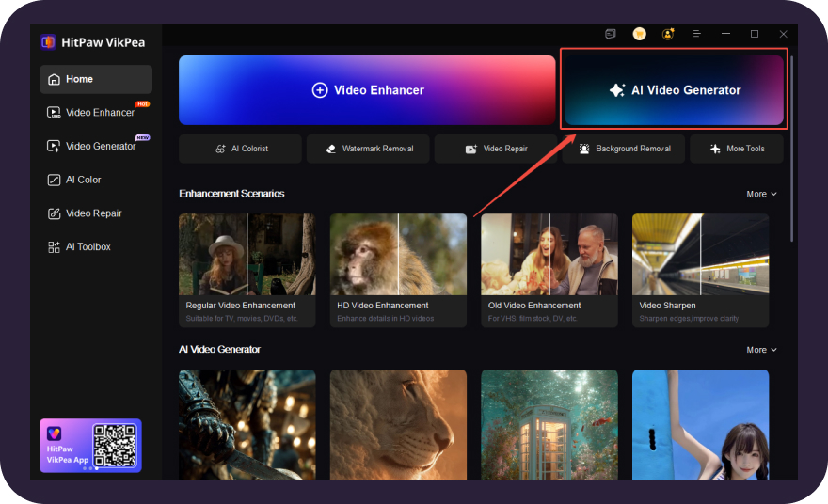This screenshot has width=828, height=504.
Task: Click the 'For VHS, film stock, DV, etc' text
Action: pos(533,319)
